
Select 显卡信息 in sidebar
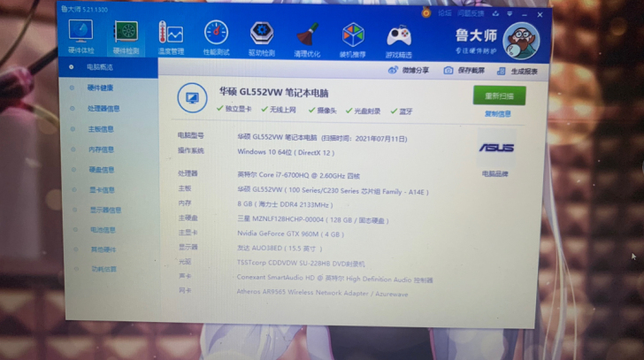click(102, 190)
